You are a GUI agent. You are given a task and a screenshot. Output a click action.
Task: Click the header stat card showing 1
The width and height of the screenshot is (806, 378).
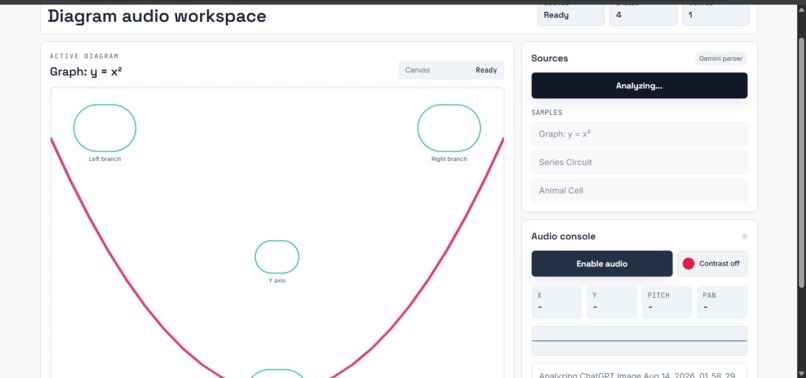[x=716, y=15]
